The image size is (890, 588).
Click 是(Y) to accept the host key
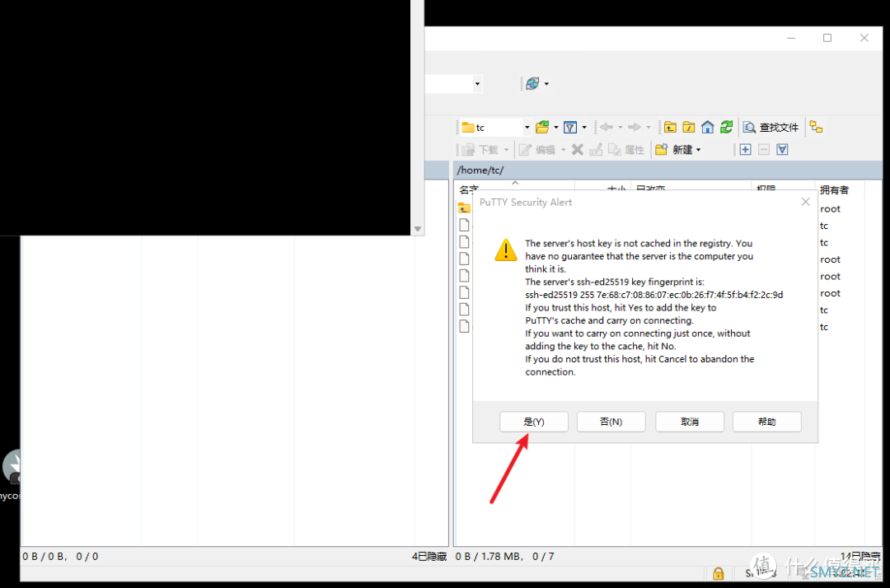(533, 422)
